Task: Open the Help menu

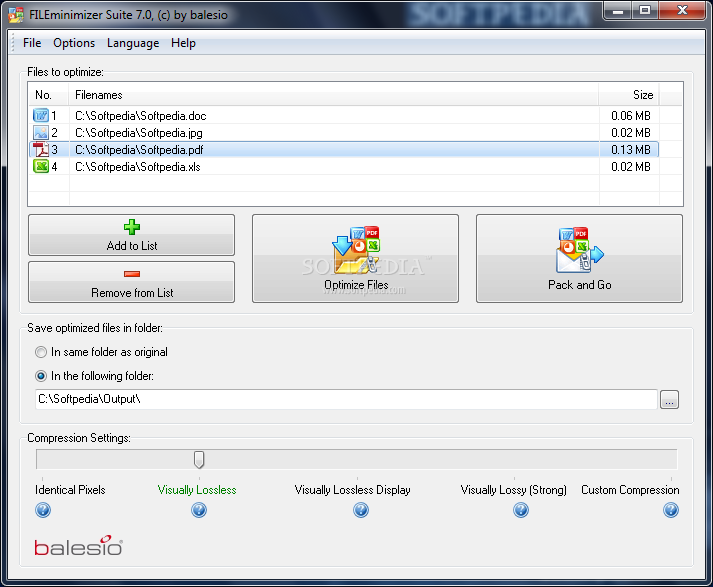Action: click(183, 43)
